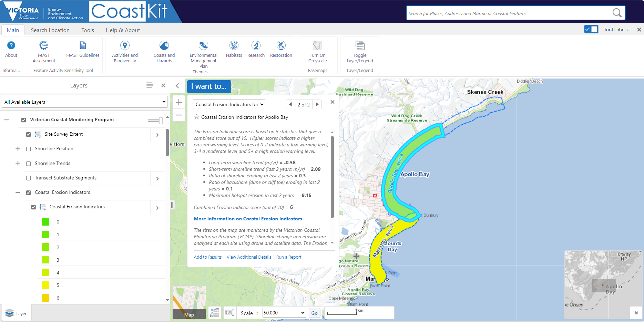Viewport: 644px width, 322px height.
Task: Enable the Shoreline Position layer
Action: click(29, 149)
